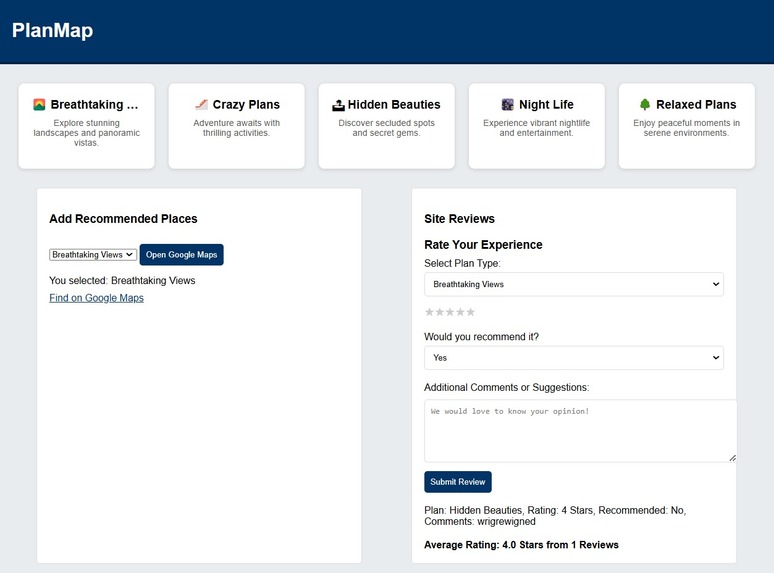Click the 'Rate Your Experience' heading

pos(483,245)
